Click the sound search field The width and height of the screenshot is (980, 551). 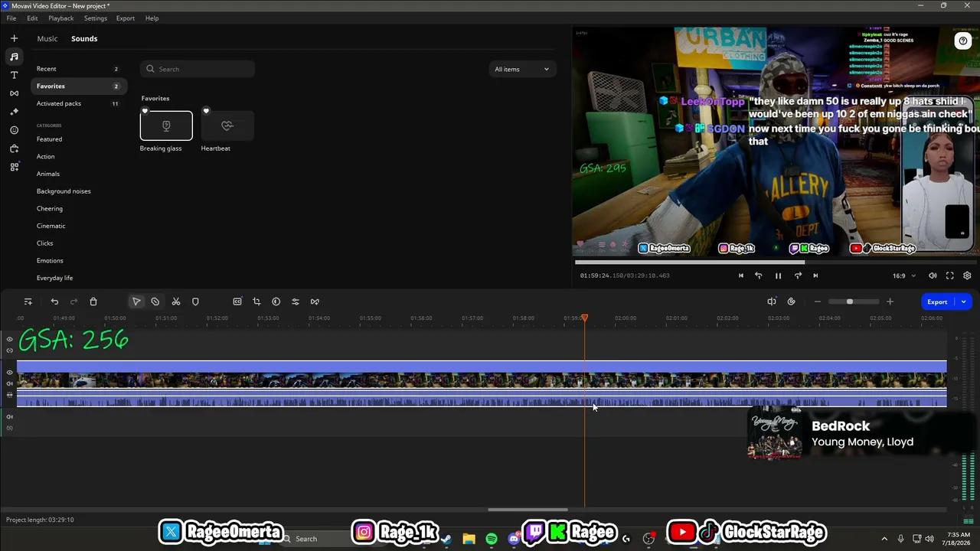click(x=198, y=69)
